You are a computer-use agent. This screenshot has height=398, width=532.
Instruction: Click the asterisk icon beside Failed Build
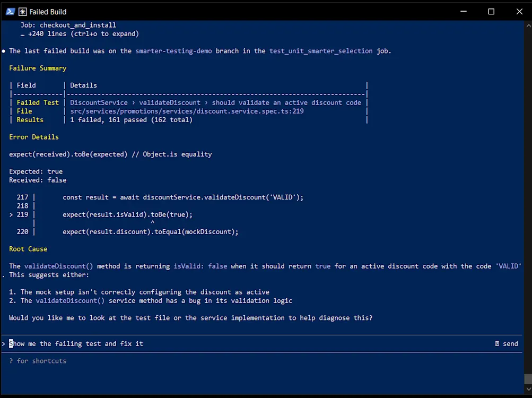coord(22,12)
